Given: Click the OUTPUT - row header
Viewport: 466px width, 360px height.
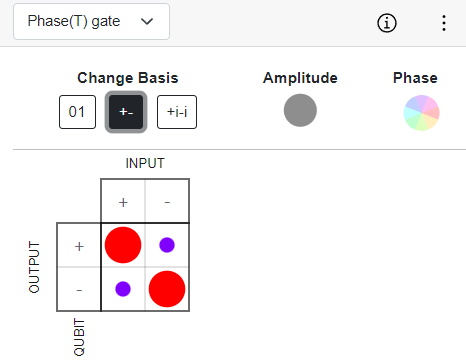Looking at the screenshot, I should pyautogui.click(x=79, y=289).
